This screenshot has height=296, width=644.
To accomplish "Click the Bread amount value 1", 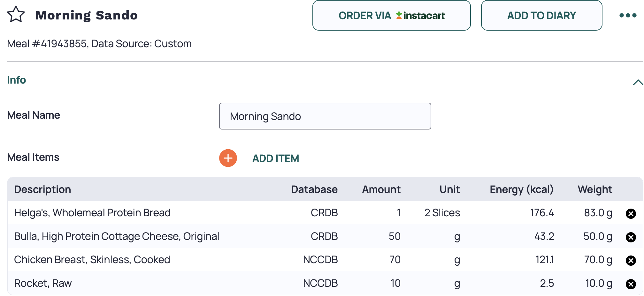I will 398,213.
